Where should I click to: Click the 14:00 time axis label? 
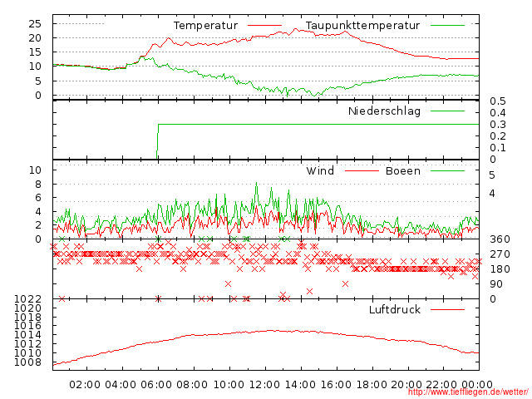(x=300, y=384)
